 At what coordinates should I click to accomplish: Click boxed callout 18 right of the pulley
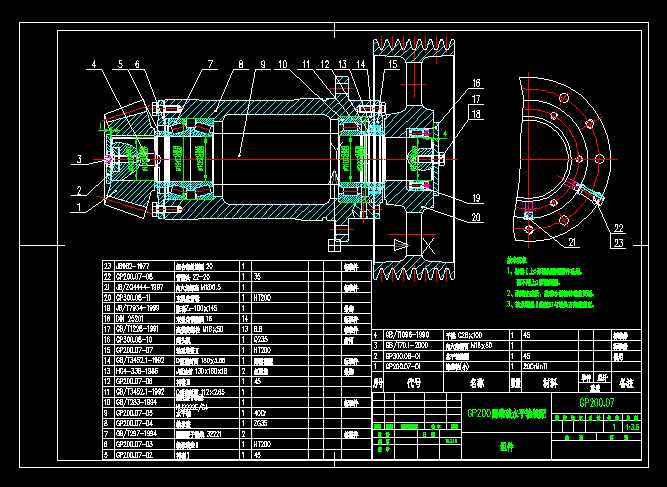coord(476,114)
